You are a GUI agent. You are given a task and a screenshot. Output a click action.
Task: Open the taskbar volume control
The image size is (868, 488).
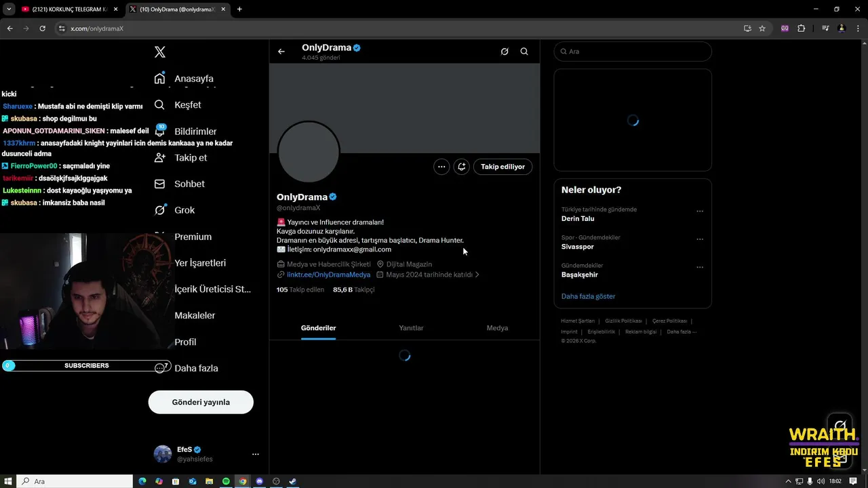coord(821,481)
